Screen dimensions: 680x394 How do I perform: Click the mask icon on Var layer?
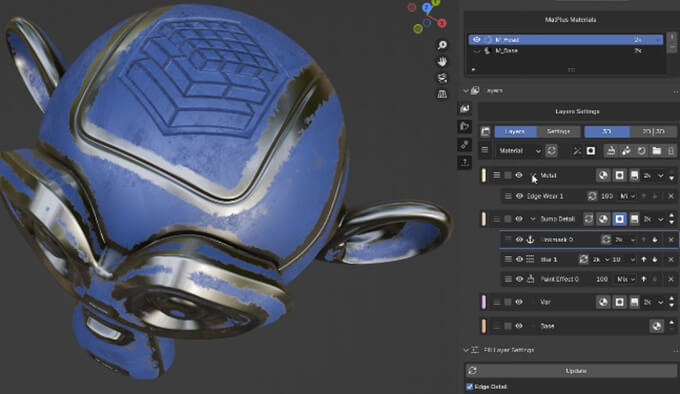[x=619, y=302]
